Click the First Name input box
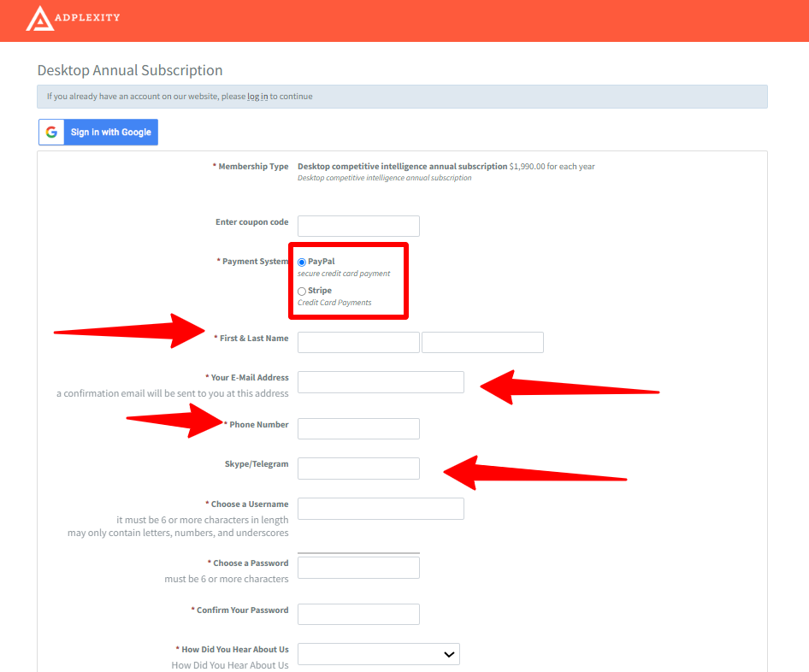809x672 pixels. [358, 342]
